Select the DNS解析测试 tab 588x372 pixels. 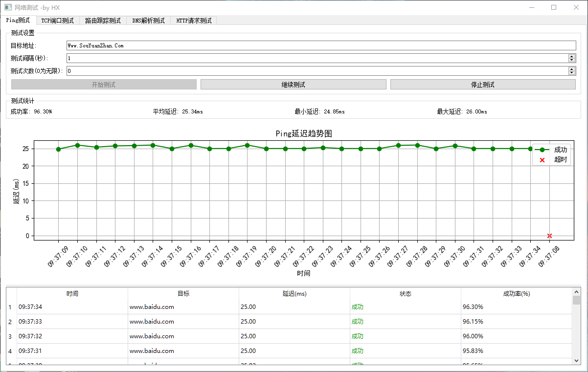148,21
